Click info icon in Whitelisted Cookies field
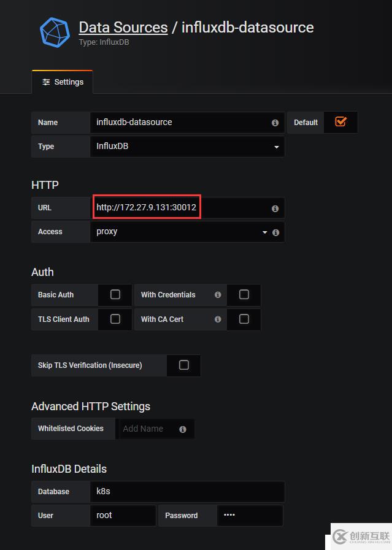 pos(183,429)
